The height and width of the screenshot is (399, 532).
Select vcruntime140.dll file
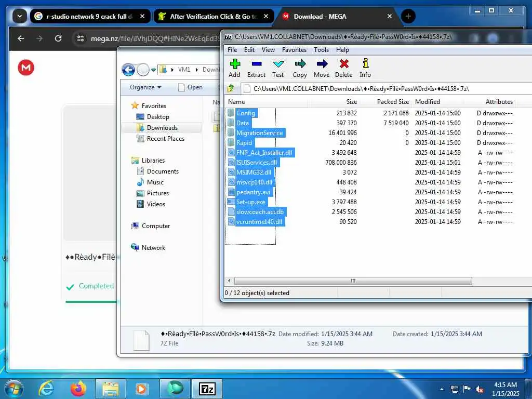(259, 221)
